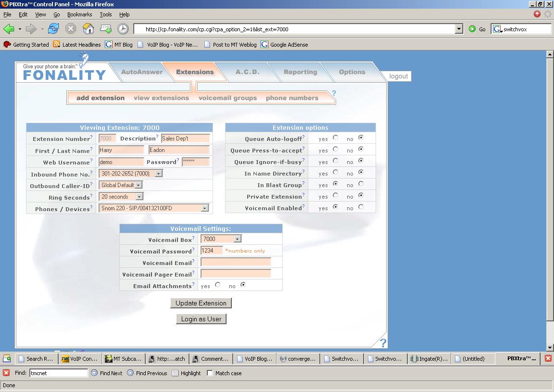
Task: Open the Bookmarks menu
Action: pos(79,14)
